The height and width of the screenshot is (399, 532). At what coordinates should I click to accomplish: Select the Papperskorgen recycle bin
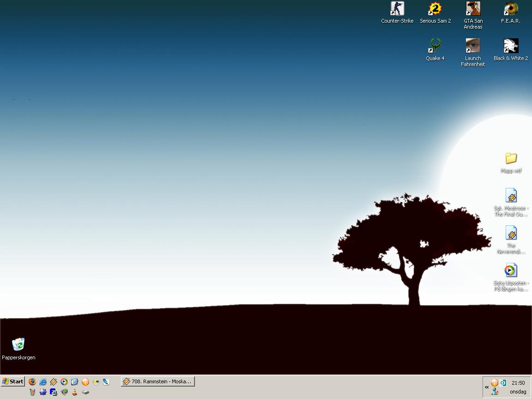[x=18, y=349]
